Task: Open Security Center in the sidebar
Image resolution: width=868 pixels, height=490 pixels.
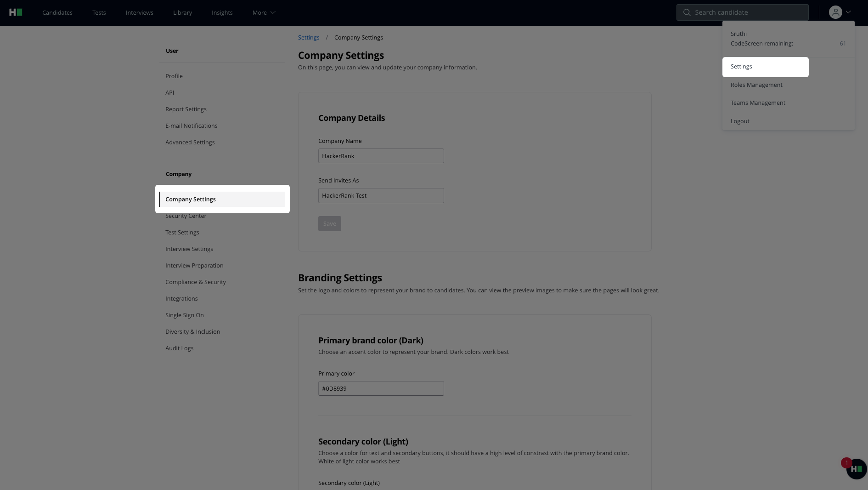Action: coord(186,216)
